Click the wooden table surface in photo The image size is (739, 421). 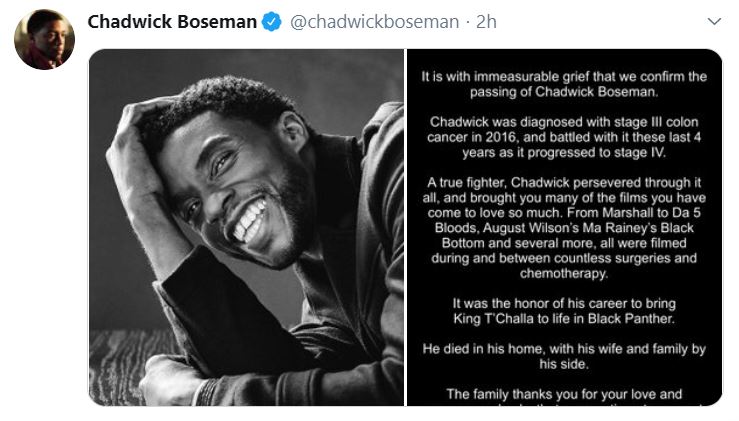[x=118, y=363]
